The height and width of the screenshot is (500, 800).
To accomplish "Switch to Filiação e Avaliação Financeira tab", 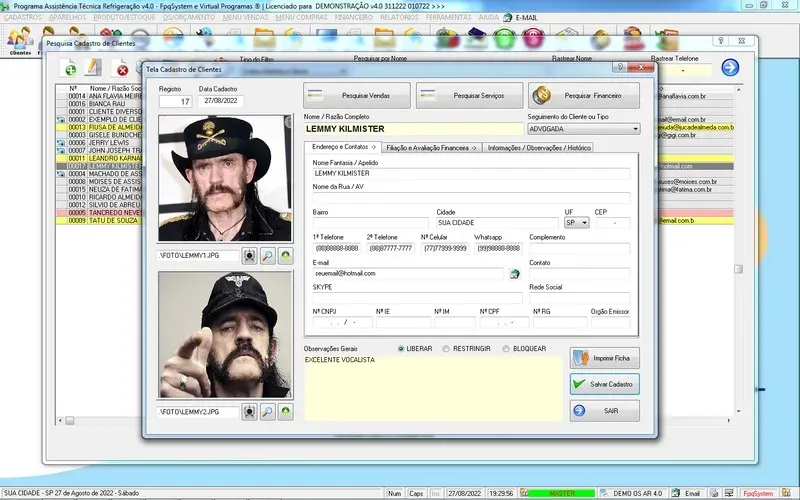I will click(432, 148).
